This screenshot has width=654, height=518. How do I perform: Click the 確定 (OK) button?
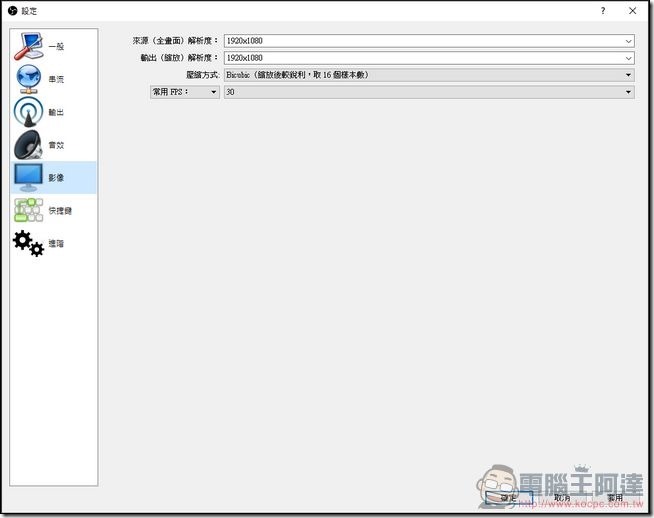click(x=509, y=497)
